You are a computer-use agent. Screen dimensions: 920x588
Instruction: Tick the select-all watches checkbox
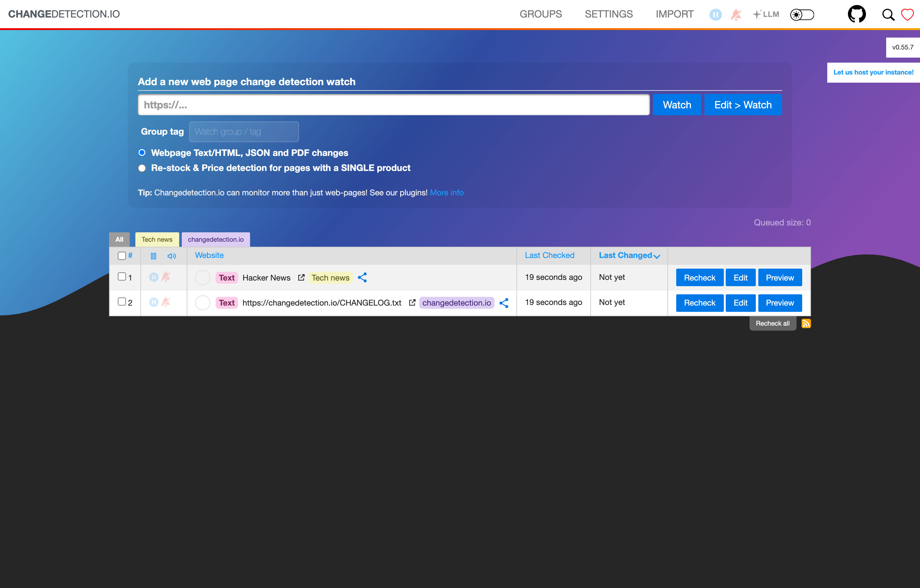122,256
